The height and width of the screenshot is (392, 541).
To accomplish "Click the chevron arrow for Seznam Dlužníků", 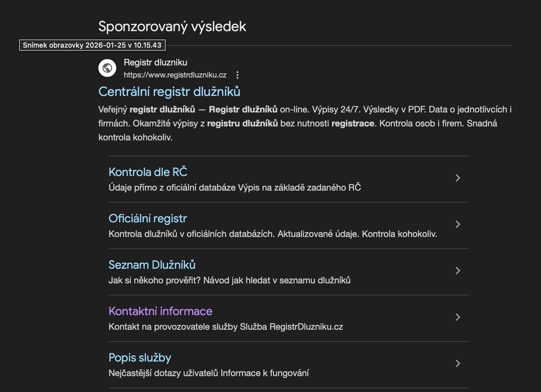I will tap(458, 271).
